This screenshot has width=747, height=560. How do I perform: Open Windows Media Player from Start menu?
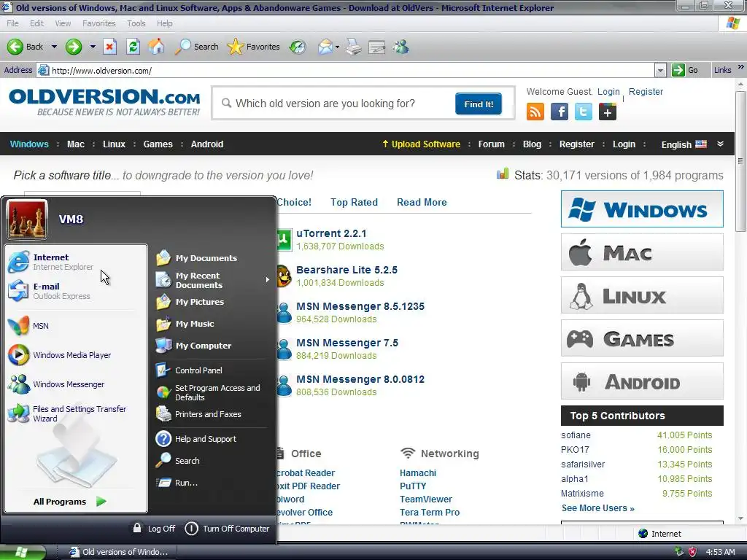[x=76, y=355]
